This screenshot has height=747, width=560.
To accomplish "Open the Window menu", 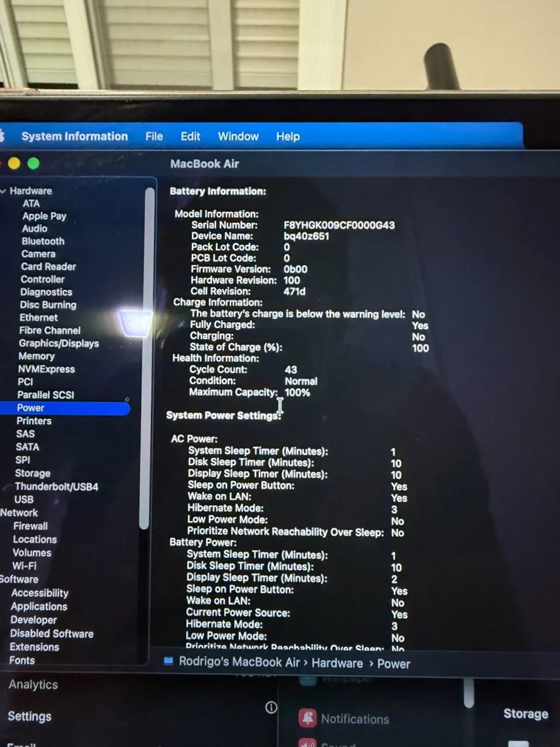I will [x=238, y=137].
